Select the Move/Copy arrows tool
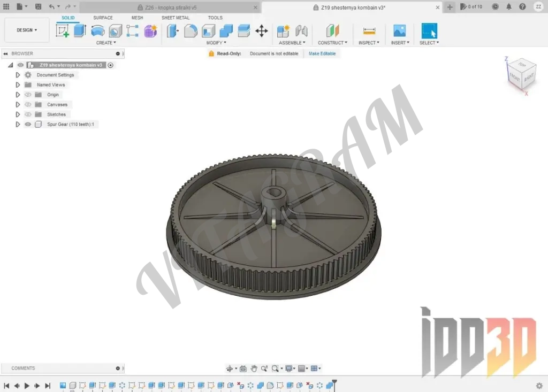The height and width of the screenshot is (392, 548). (x=261, y=31)
